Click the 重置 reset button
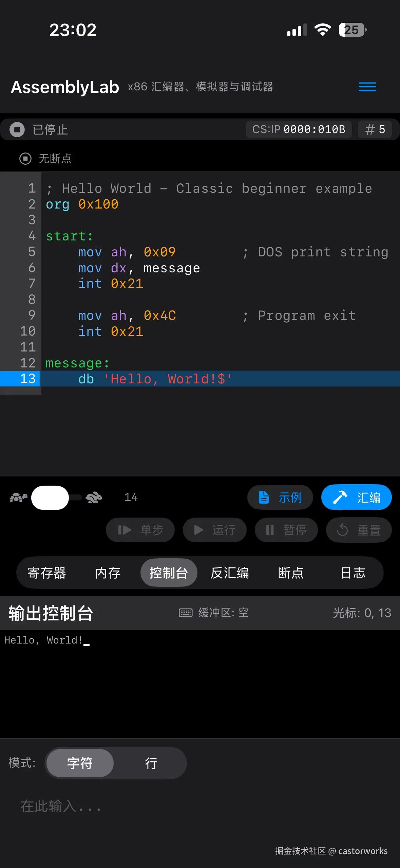400x868 pixels. tap(359, 530)
